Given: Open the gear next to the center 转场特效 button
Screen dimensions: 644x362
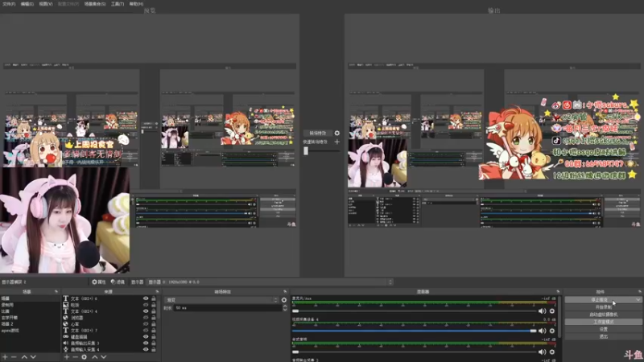Looking at the screenshot, I should coord(336,133).
